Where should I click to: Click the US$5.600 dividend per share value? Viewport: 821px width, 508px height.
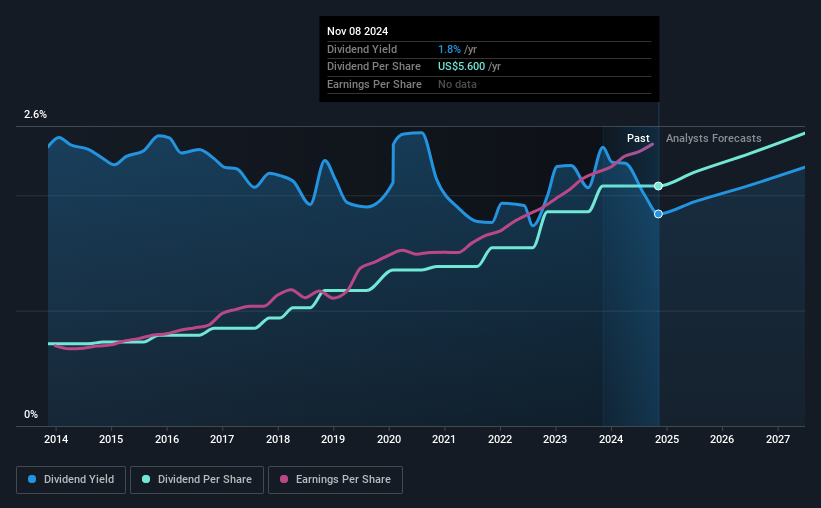coord(461,67)
